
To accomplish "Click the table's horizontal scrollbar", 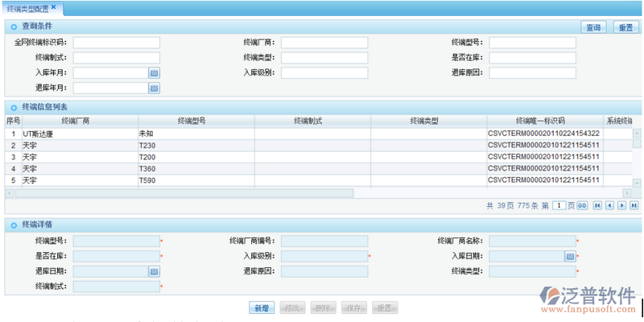I will [184, 192].
